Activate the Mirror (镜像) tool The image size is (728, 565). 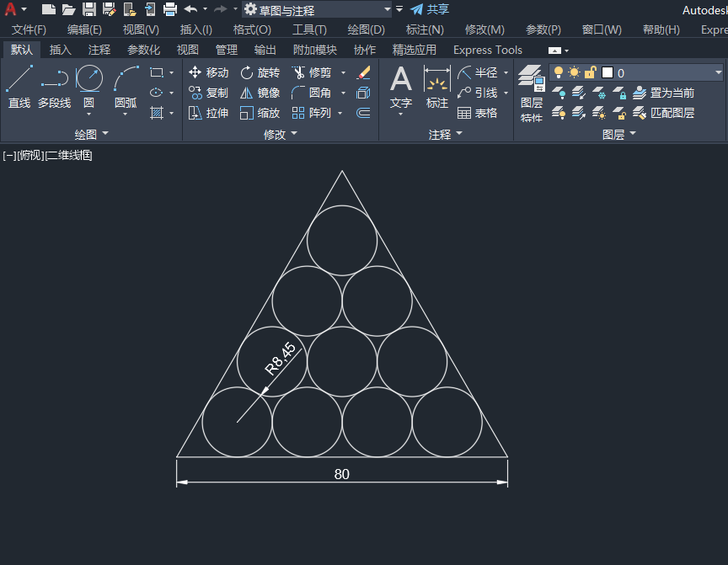260,93
